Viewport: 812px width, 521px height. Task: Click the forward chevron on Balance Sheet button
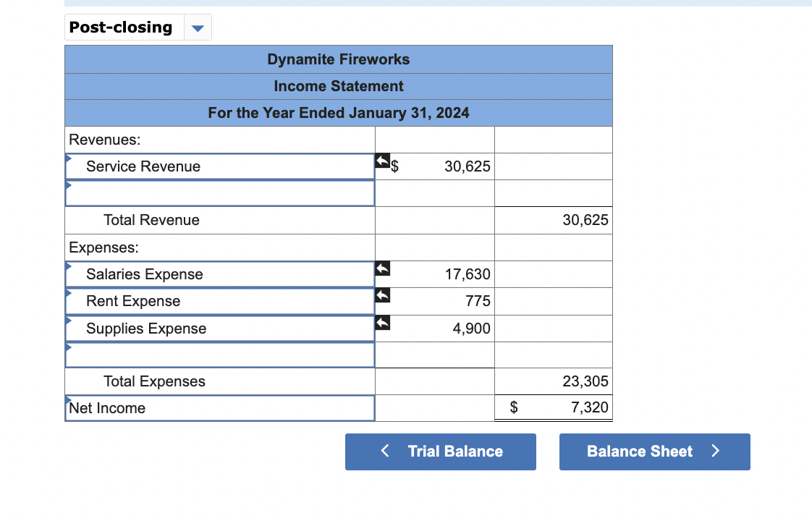click(716, 451)
